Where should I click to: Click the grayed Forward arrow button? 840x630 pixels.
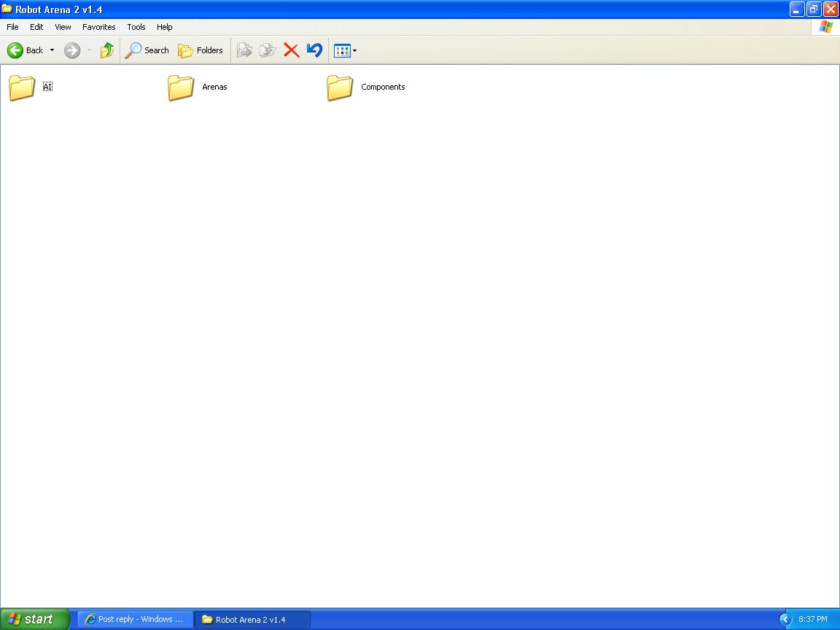pos(72,50)
